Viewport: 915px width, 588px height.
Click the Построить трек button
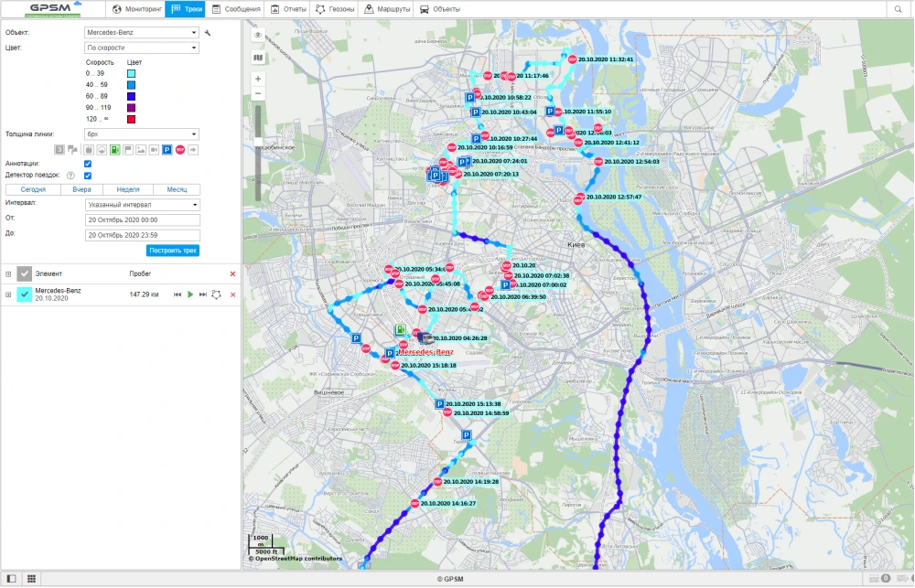pyautogui.click(x=172, y=251)
